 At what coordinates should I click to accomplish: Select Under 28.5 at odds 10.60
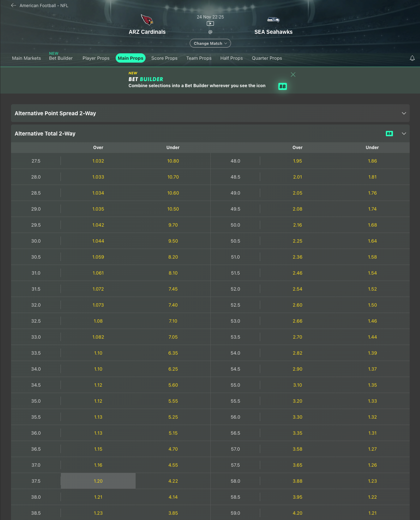coord(173,193)
